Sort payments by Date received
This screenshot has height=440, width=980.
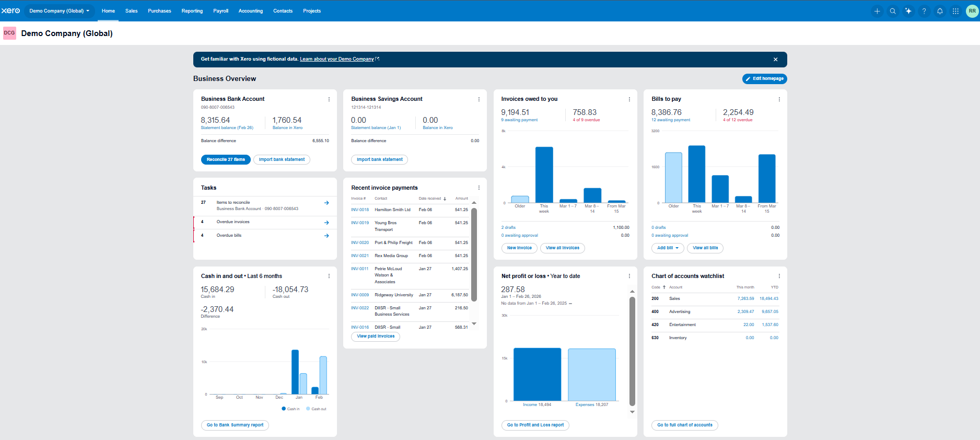point(433,199)
